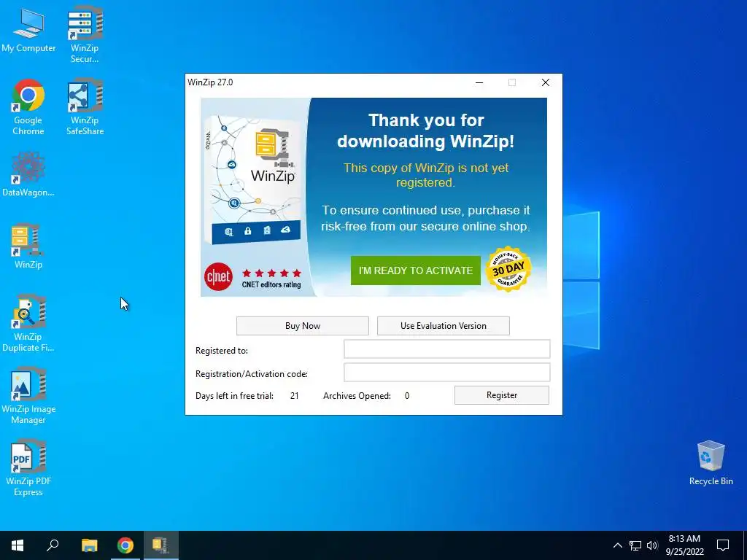Close the WinZip 27.0 dialog

click(x=546, y=82)
